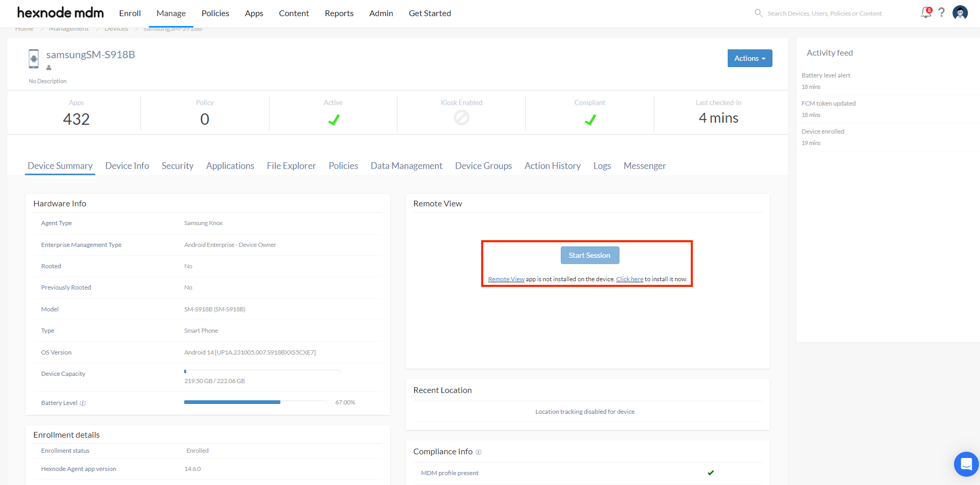Switch to the Device Groups tab
This screenshot has height=485, width=980.
(x=483, y=166)
